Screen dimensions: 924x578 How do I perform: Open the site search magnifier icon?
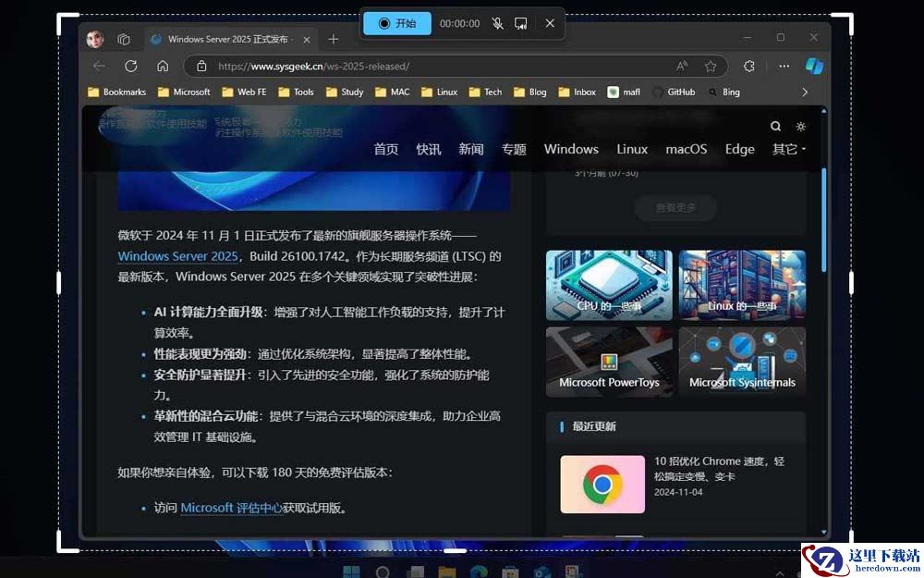tap(775, 126)
